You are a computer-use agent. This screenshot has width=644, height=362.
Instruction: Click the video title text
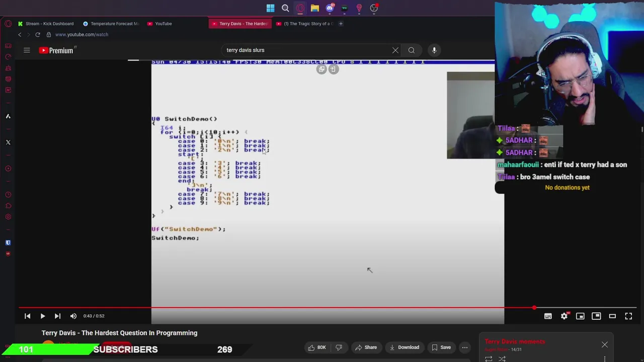point(119,333)
